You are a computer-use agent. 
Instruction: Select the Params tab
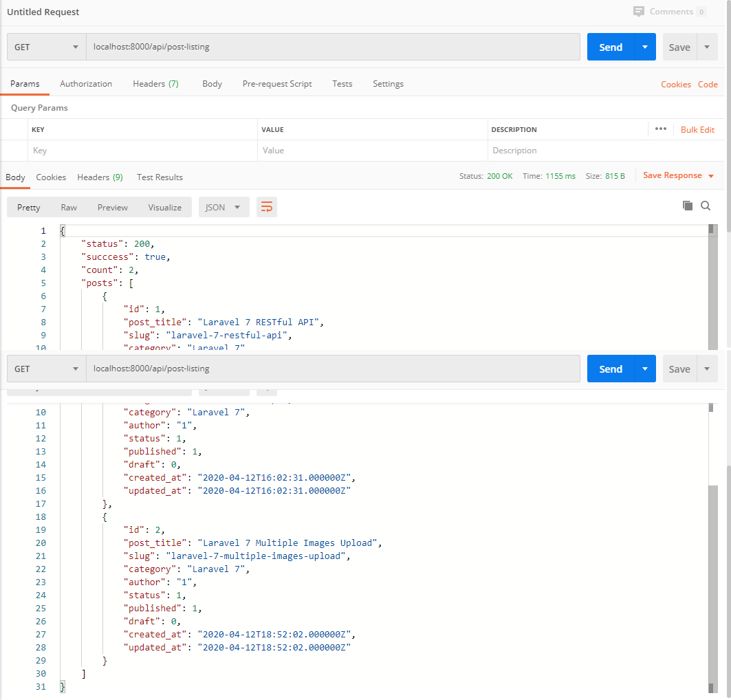[25, 84]
